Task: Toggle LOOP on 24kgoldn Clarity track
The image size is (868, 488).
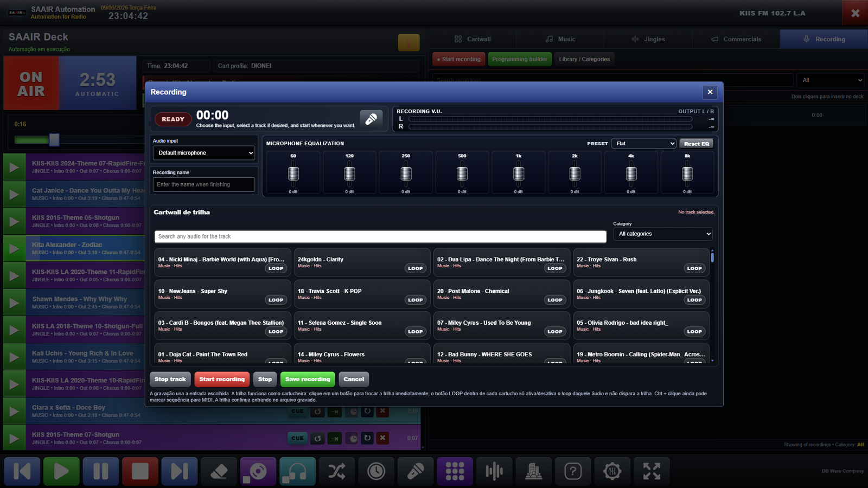Action: pos(415,268)
